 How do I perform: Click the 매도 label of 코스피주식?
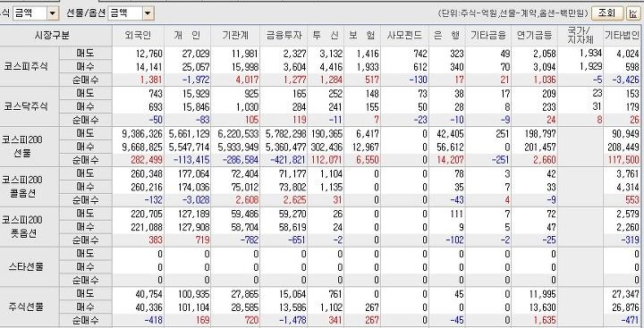pos(86,53)
